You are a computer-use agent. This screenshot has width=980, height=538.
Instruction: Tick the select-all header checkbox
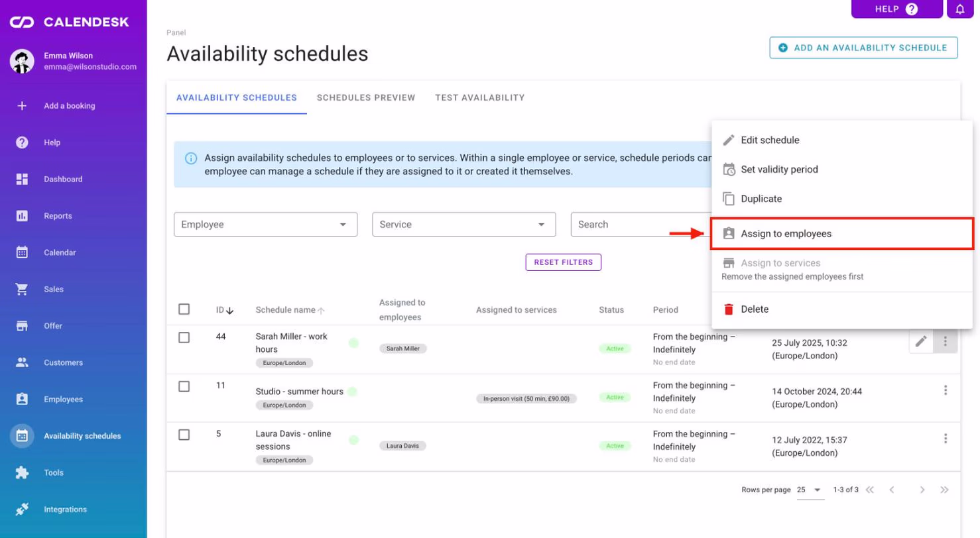tap(184, 309)
